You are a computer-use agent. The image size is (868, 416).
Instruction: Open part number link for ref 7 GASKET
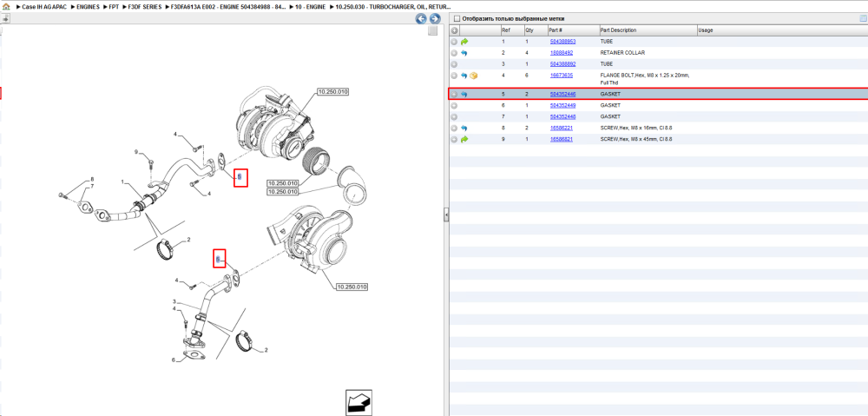coord(562,117)
